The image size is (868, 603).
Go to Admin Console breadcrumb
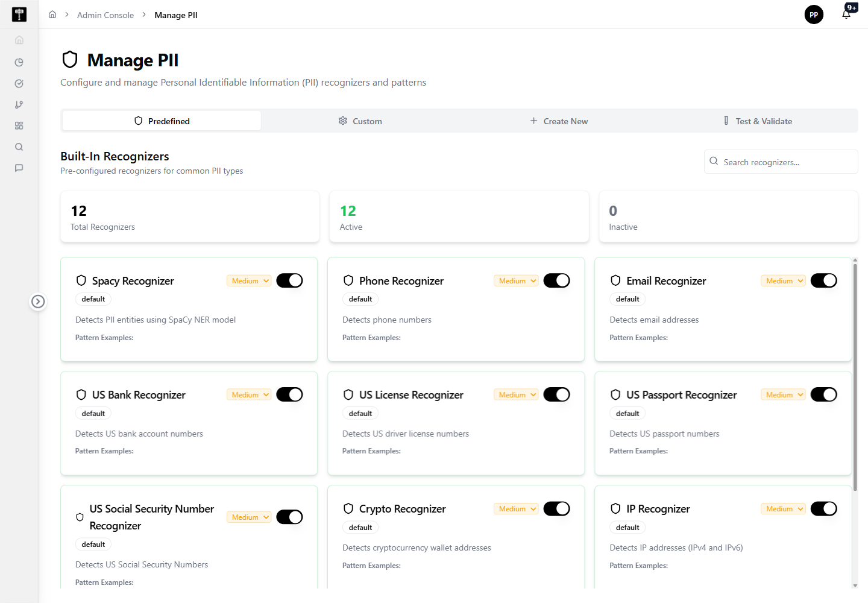pos(105,15)
